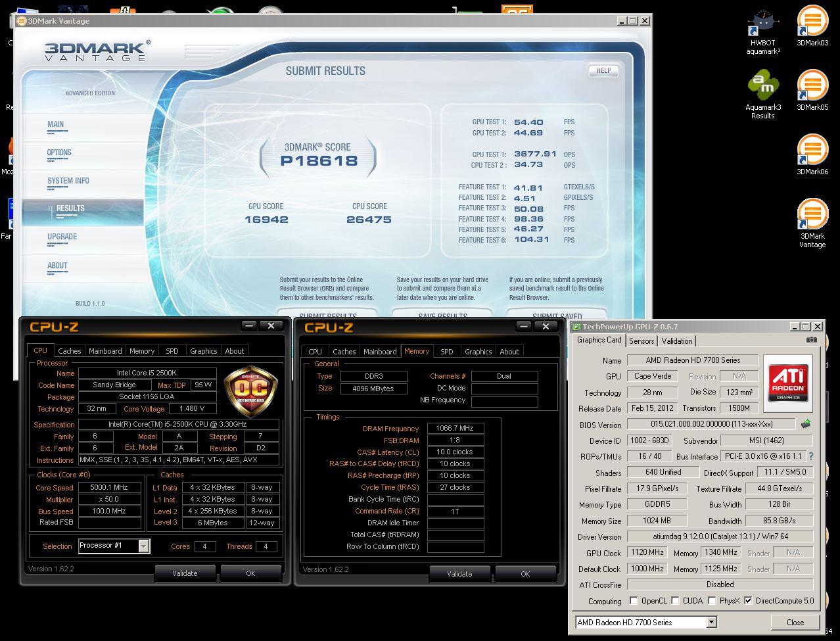Open the UPGRADE section

62,237
